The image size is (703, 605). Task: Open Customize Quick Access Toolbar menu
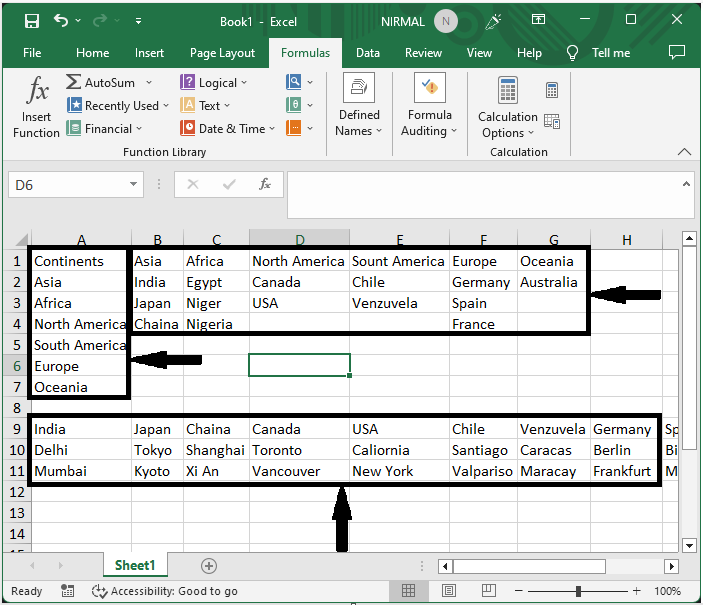139,21
